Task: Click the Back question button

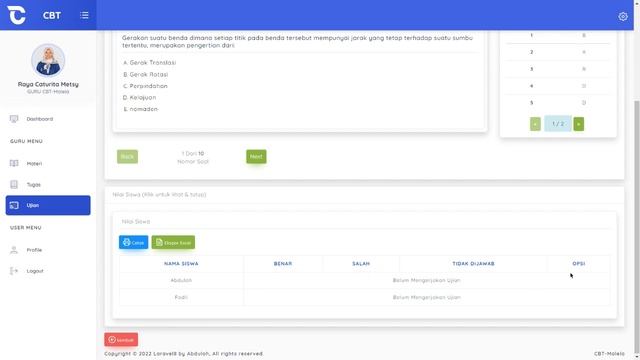Action: click(127, 157)
